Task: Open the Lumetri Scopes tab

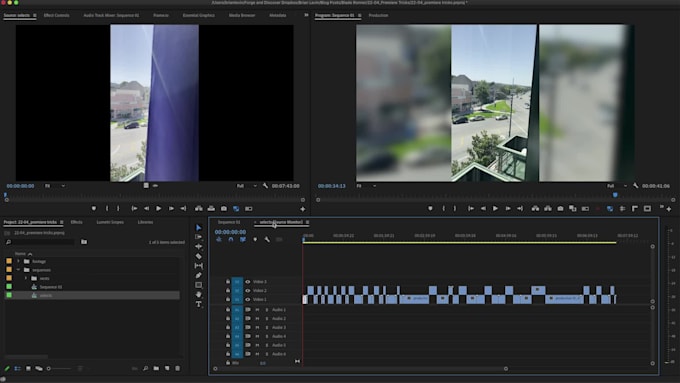Action: click(x=110, y=222)
